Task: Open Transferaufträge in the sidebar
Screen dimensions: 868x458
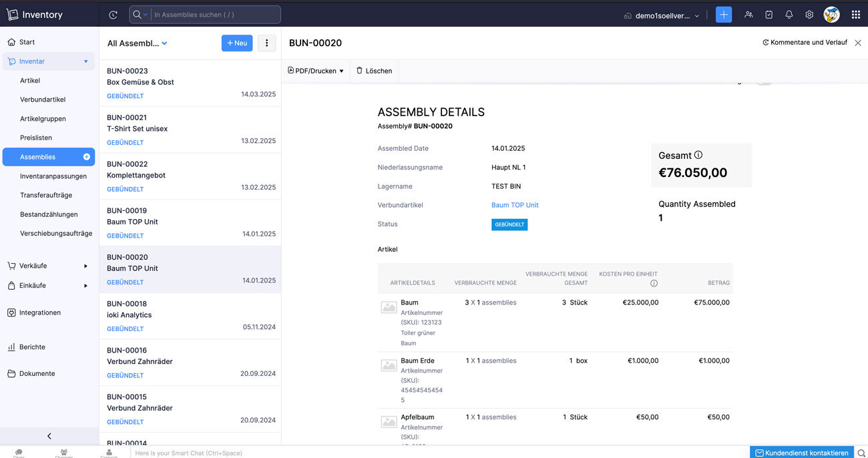Action: (46, 195)
